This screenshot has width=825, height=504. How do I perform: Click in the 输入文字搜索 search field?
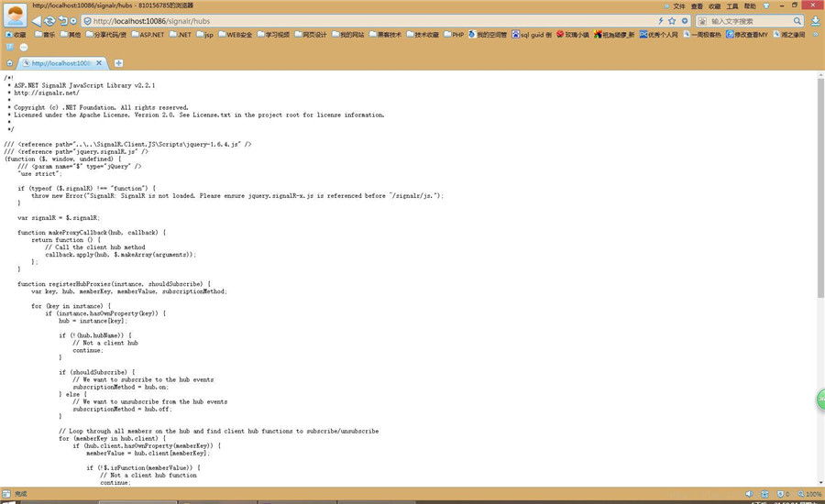(747, 20)
